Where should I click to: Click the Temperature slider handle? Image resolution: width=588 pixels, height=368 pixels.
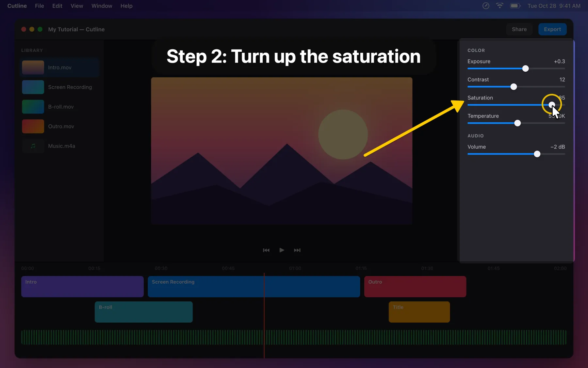coord(517,123)
